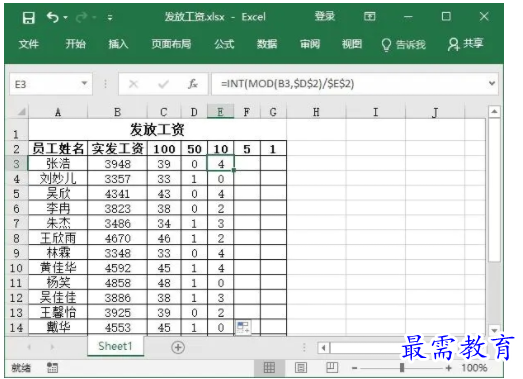
Task: Select column H header
Action: click(316, 112)
